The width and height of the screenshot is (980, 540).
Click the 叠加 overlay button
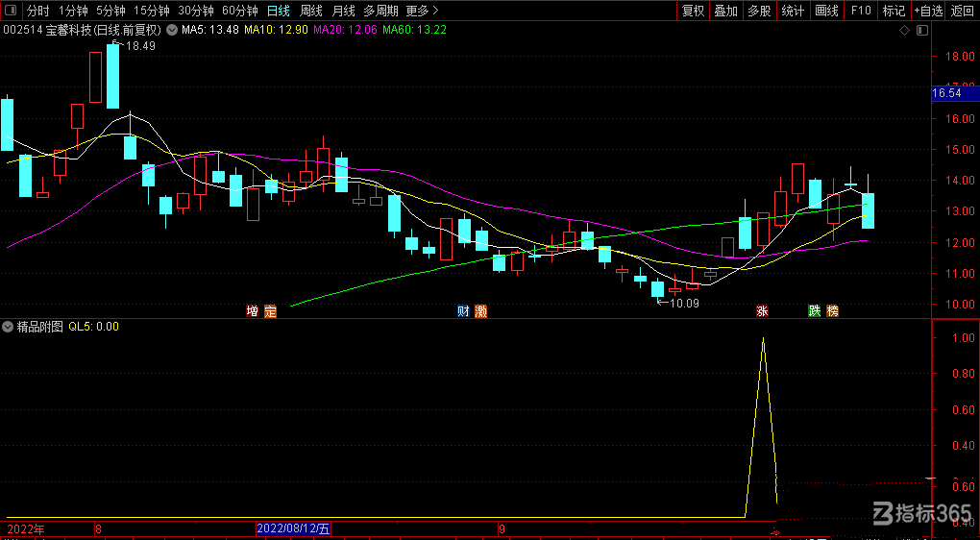(x=725, y=11)
